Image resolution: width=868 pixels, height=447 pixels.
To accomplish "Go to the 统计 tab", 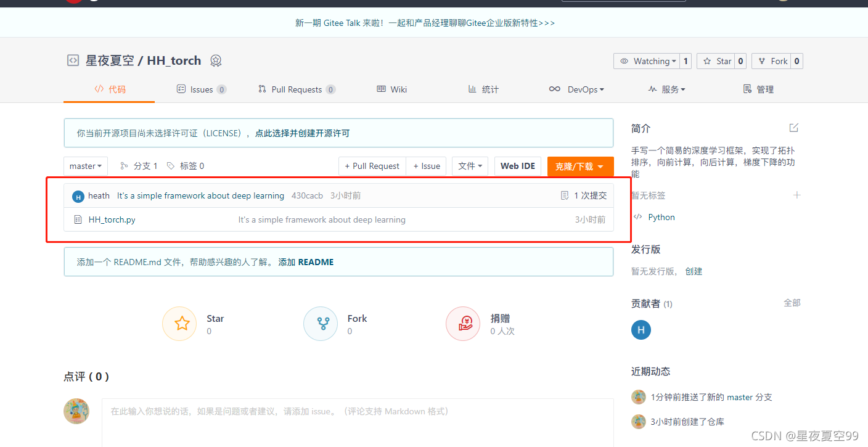I will click(x=483, y=89).
